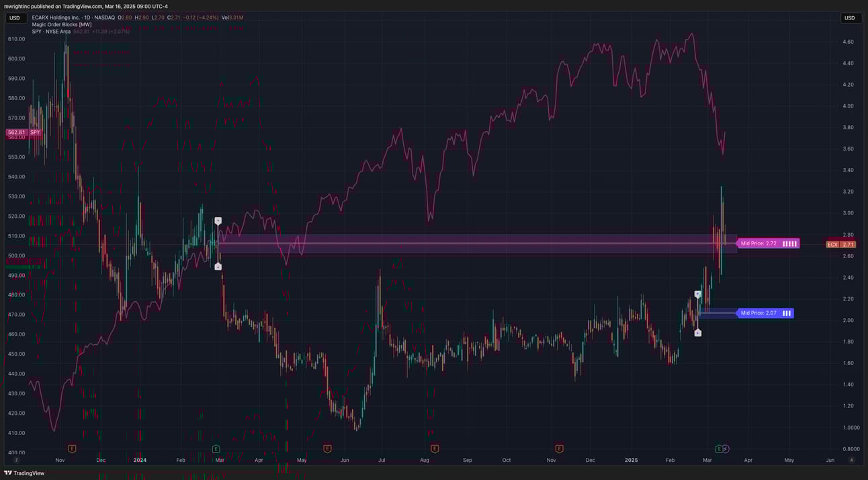Click the Oct label on time axis
868x480 pixels.
coord(507,461)
